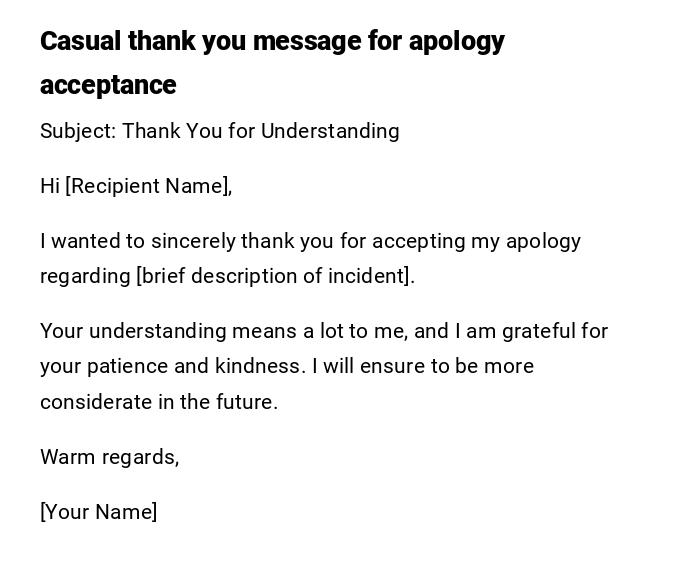Click the [Recipient Name] placeholder
Screen dimensions: 700x574
pyautogui.click(x=148, y=186)
